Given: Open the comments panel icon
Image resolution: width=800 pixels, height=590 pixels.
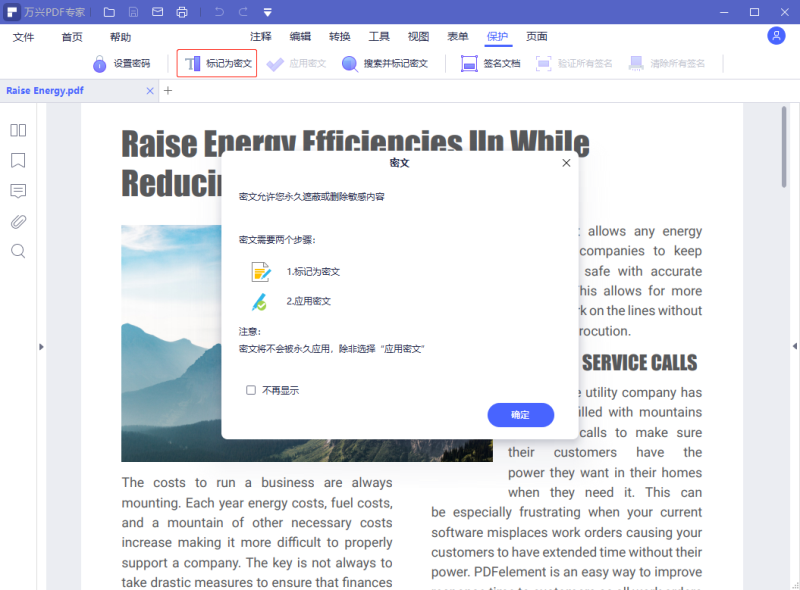Looking at the screenshot, I should pos(18,191).
